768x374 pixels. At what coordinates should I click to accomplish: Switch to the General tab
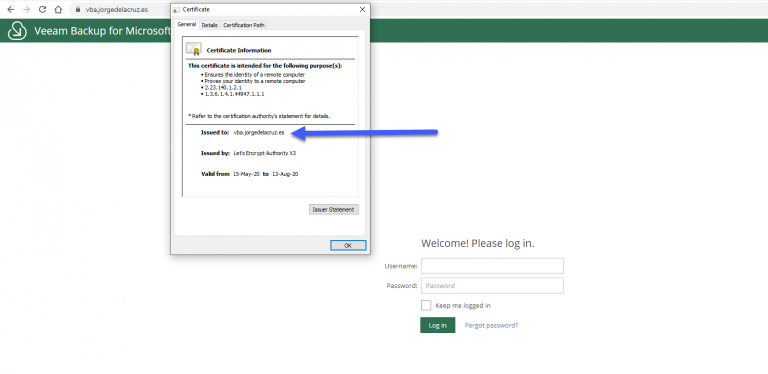(187, 24)
